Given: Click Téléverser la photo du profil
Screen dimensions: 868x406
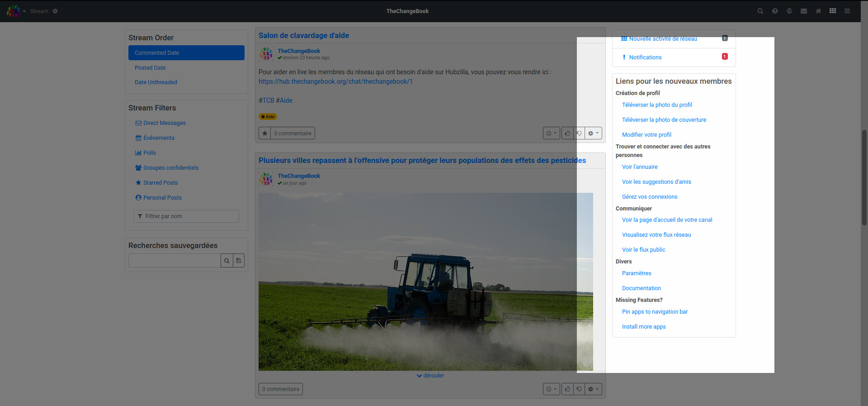Looking at the screenshot, I should point(657,105).
